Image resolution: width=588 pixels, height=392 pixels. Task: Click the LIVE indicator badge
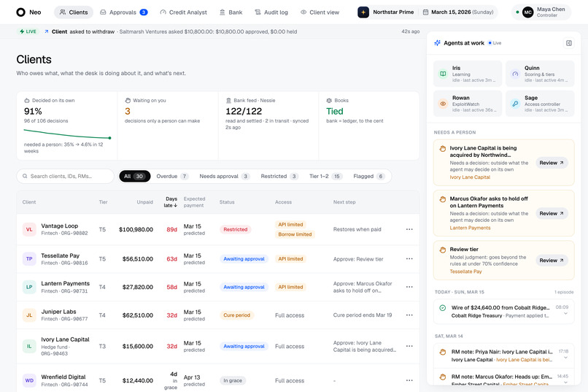coord(28,31)
